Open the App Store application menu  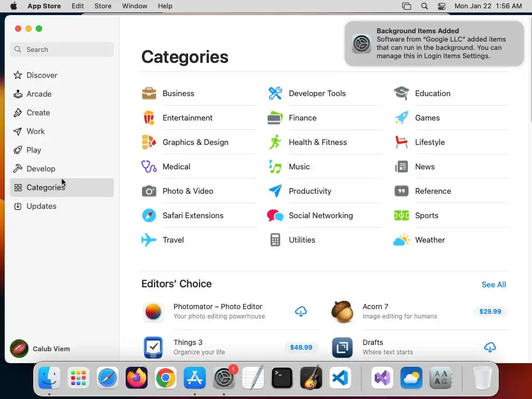coord(44,6)
